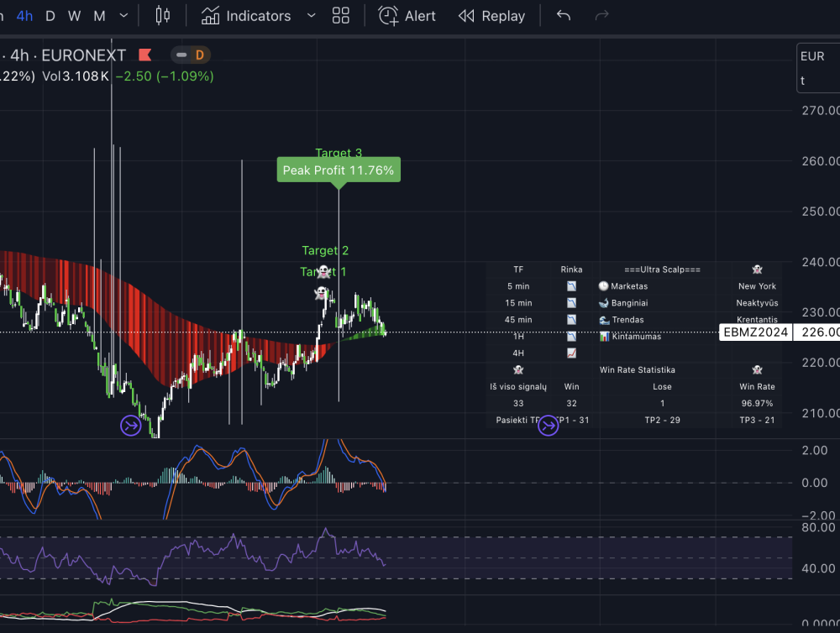The width and height of the screenshot is (840, 633).
Task: Click the undo arrow in the toolbar
Action: coord(563,15)
